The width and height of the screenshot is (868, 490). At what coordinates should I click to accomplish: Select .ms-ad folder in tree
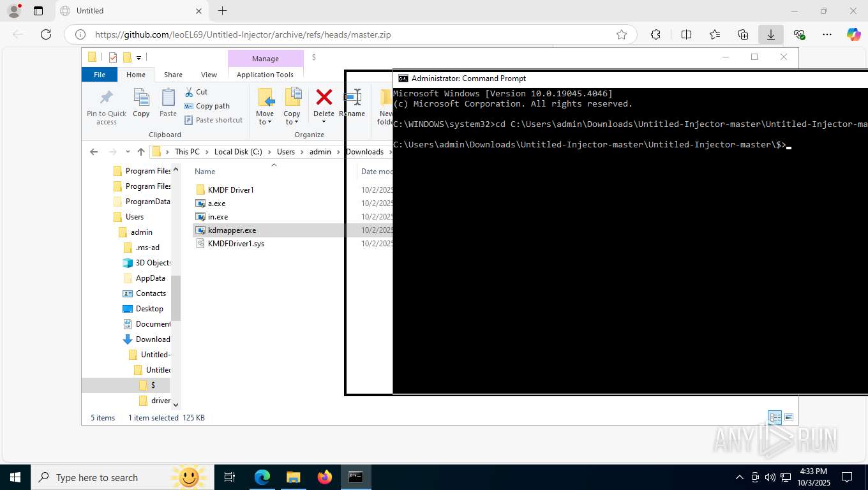(x=142, y=248)
